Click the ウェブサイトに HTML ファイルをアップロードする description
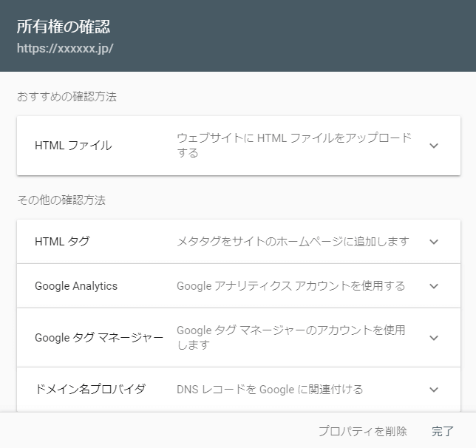476x448 pixels. (294, 145)
